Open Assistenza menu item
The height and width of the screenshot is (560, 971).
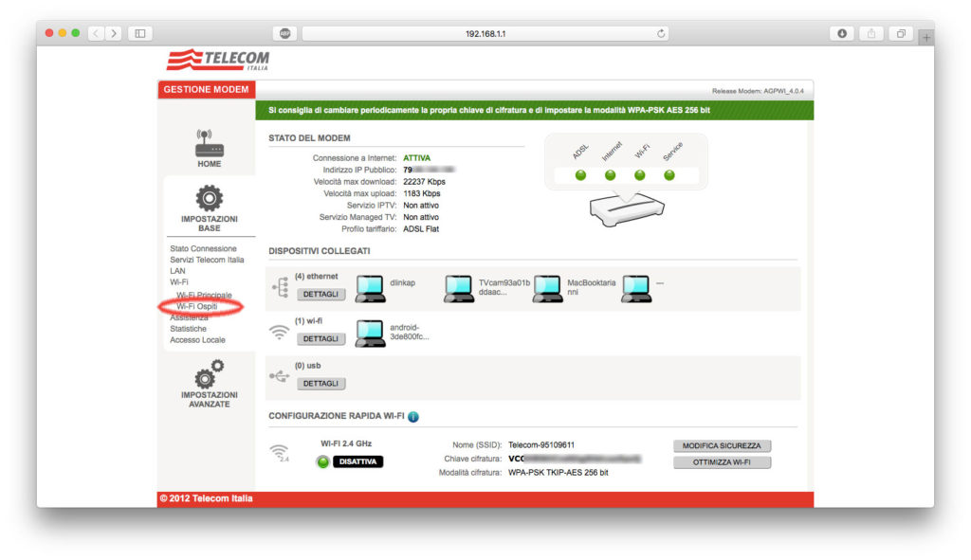[x=189, y=317]
